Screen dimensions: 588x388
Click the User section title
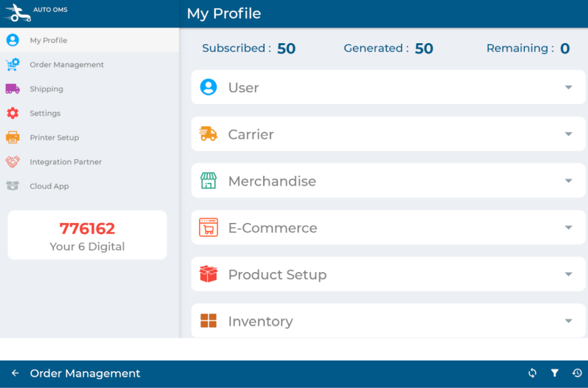click(244, 87)
